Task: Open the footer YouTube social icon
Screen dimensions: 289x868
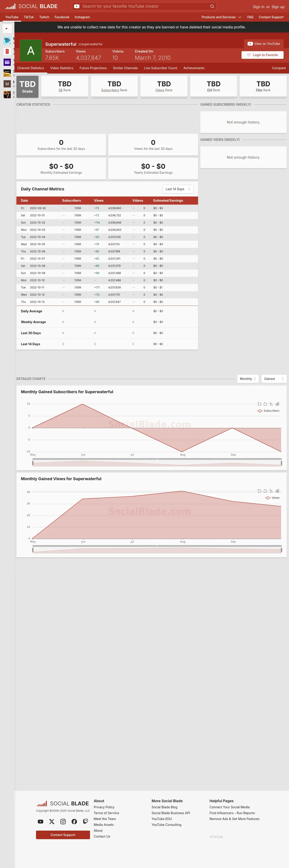Action: tap(40, 822)
